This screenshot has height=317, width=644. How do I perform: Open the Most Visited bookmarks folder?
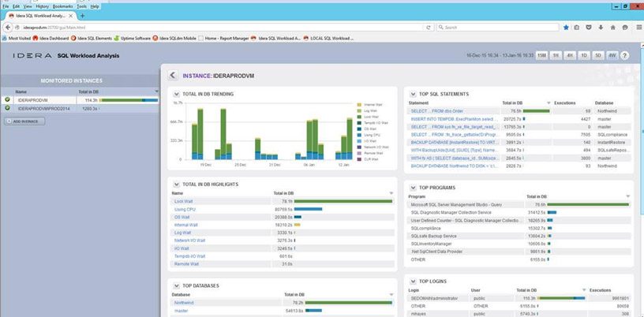click(17, 38)
